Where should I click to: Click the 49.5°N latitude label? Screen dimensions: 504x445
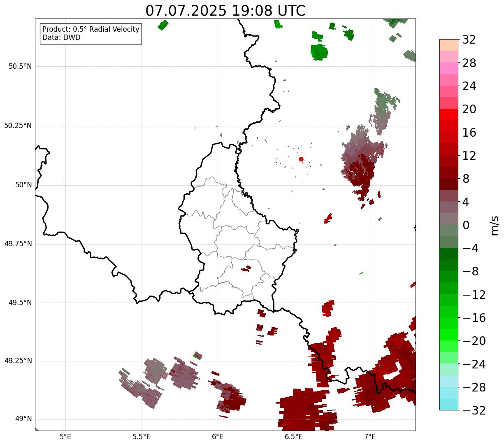[20, 303]
